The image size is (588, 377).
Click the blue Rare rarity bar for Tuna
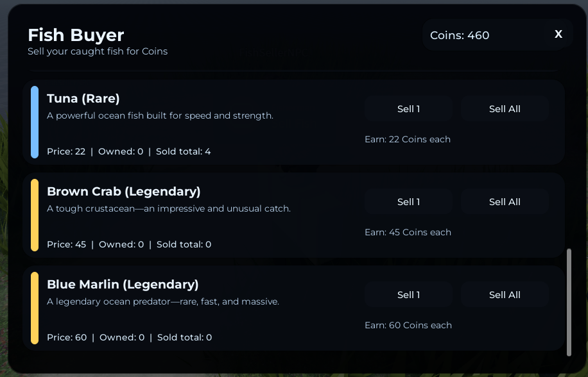point(35,122)
